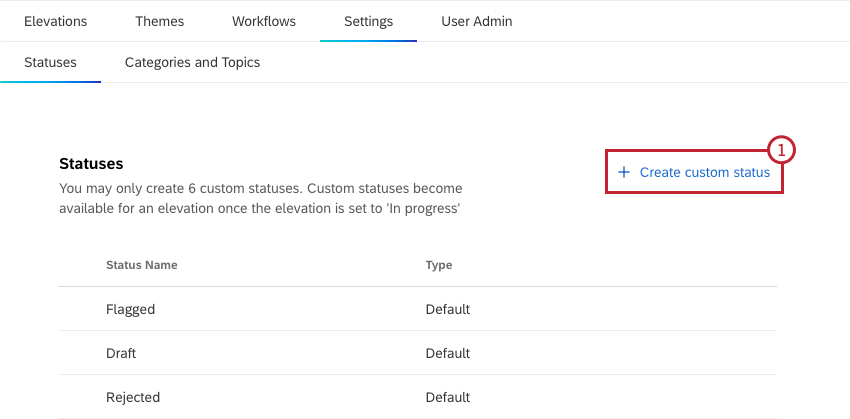This screenshot has height=419, width=850.
Task: Click the Default type in Flagged row
Action: tap(447, 309)
